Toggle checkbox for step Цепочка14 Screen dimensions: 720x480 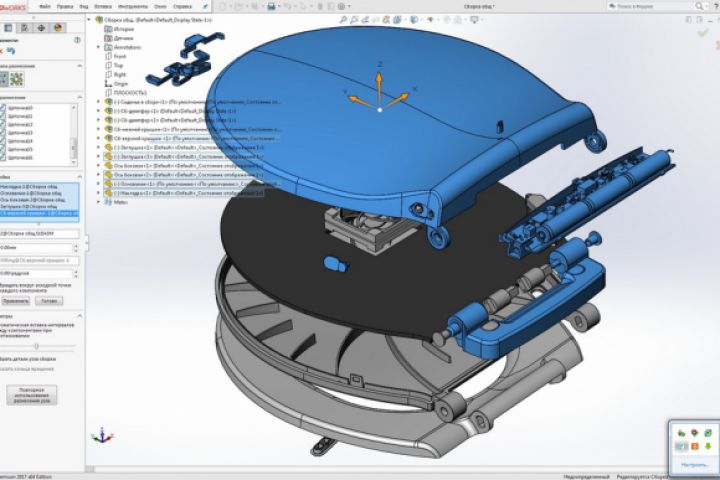[x=2, y=141]
